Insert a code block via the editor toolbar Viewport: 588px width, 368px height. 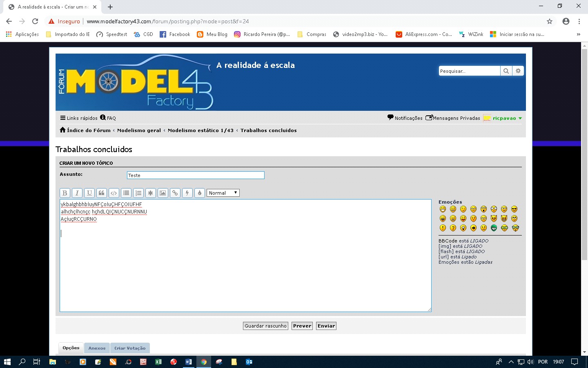click(x=114, y=193)
